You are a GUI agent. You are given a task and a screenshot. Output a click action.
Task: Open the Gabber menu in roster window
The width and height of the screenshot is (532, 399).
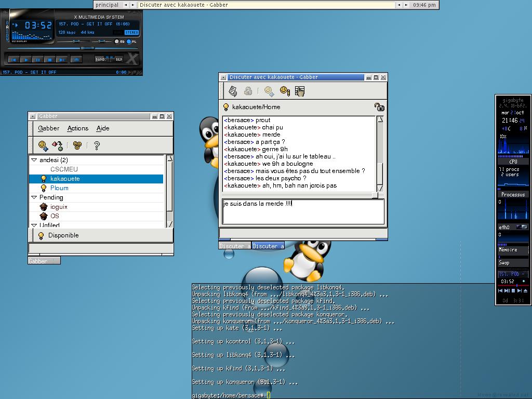(x=48, y=128)
